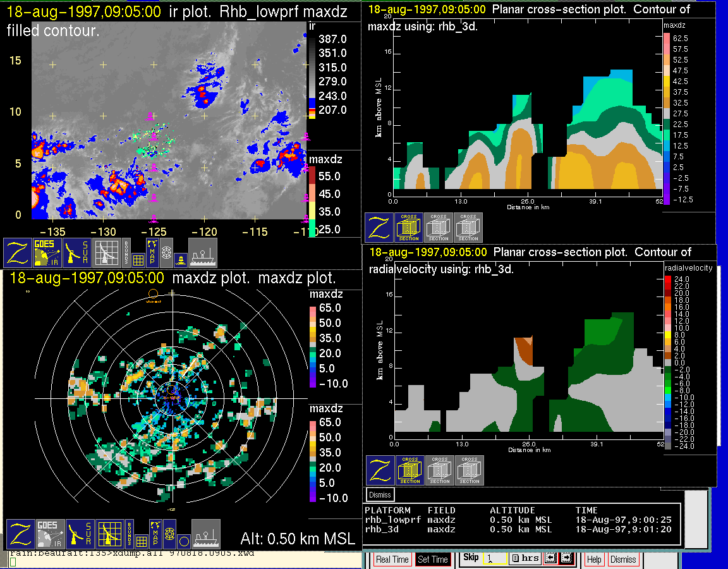Select the highlighted CROSS SECTION icon under the maxdz cross-section
Image resolution: width=728 pixels, height=569 pixels.
point(409,227)
